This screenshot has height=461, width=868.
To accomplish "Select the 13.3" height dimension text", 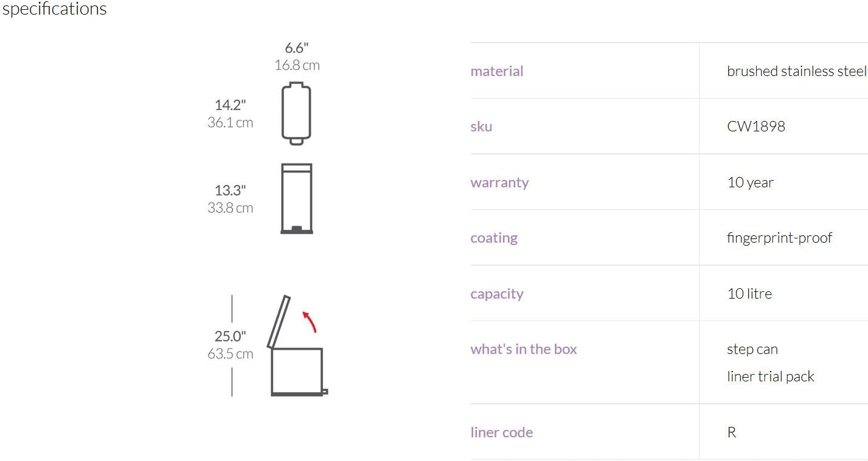I will (x=230, y=190).
